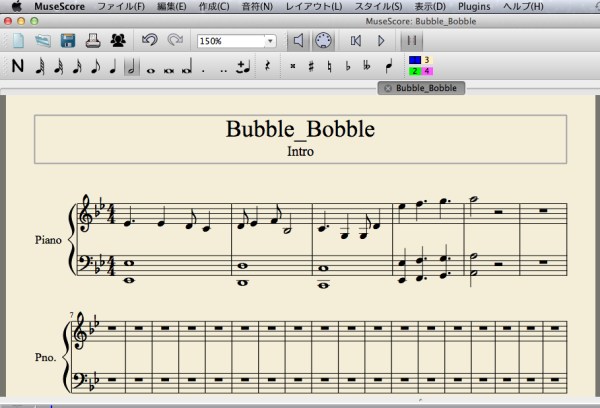The height and width of the screenshot is (408, 600).
Task: Switch to the Bubble_Bobble score tab
Action: coord(426,88)
